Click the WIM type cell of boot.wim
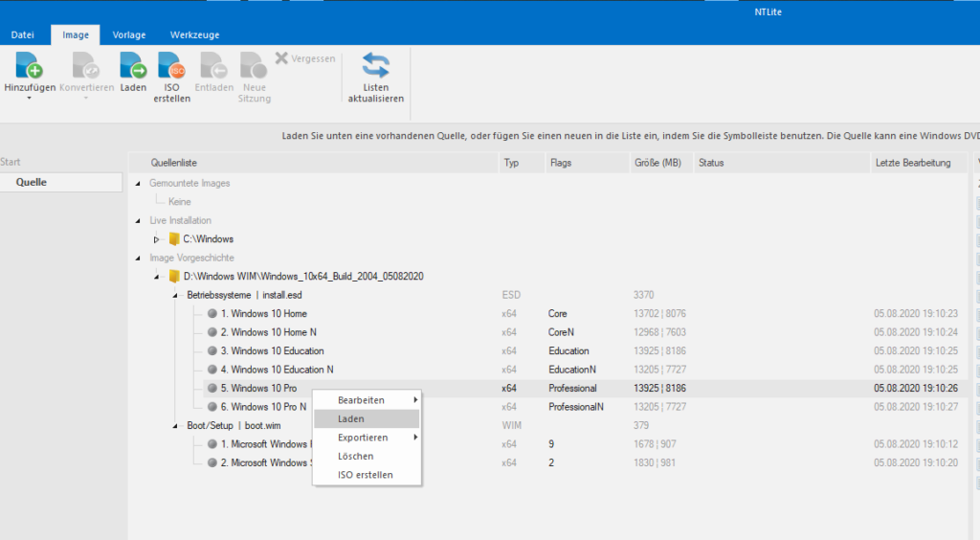Image resolution: width=980 pixels, height=540 pixels. pos(512,426)
